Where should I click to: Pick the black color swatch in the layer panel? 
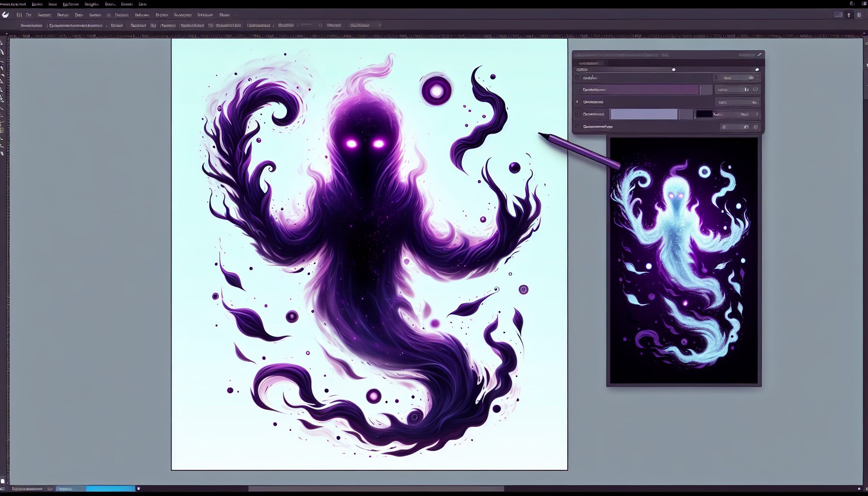[704, 114]
